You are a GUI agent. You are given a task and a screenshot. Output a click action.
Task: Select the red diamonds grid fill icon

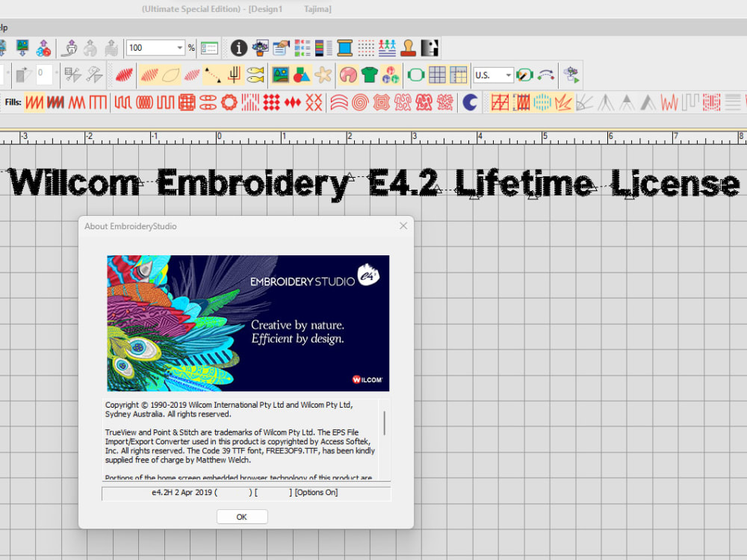271,102
